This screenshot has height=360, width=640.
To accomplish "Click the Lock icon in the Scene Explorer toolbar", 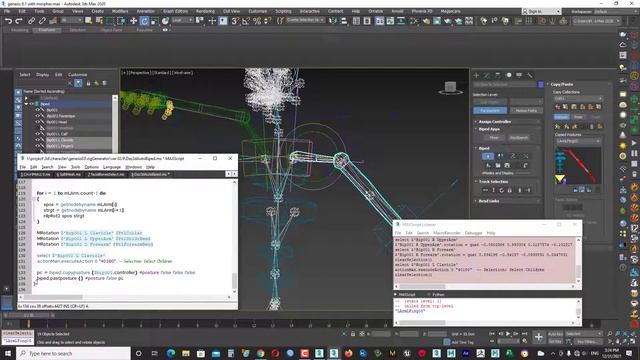I will (88, 83).
